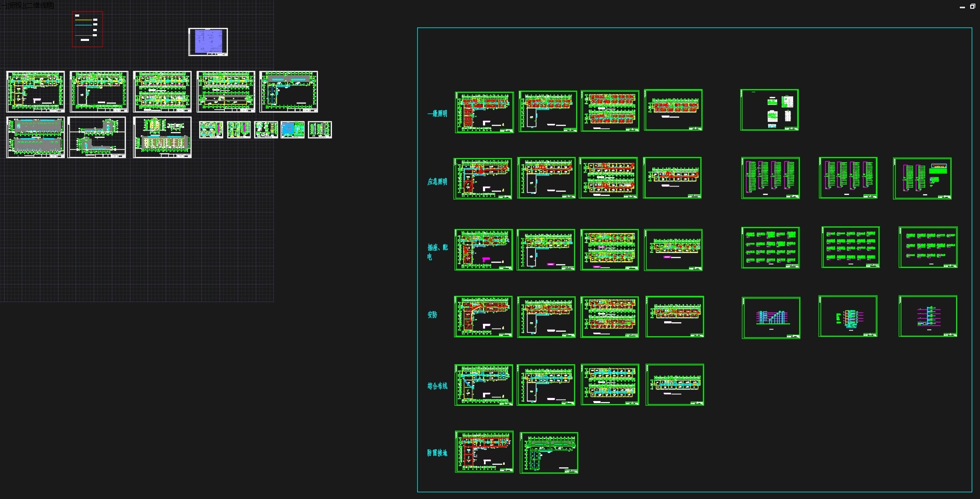Open the [-] viewport controls menu

click(x=4, y=5)
